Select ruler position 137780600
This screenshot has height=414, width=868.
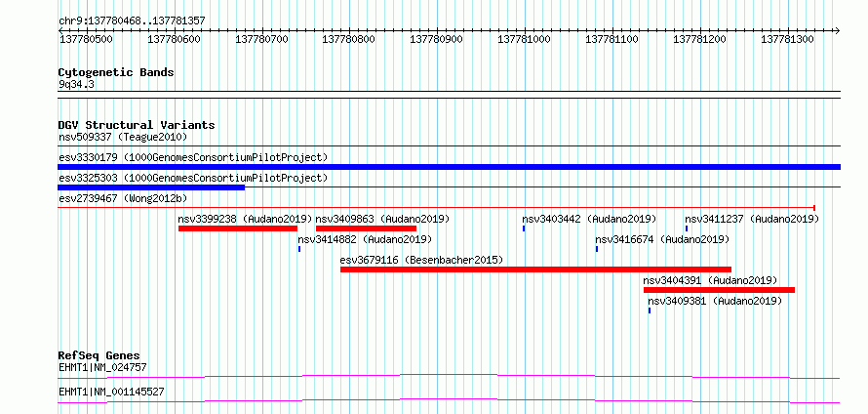[174, 40]
